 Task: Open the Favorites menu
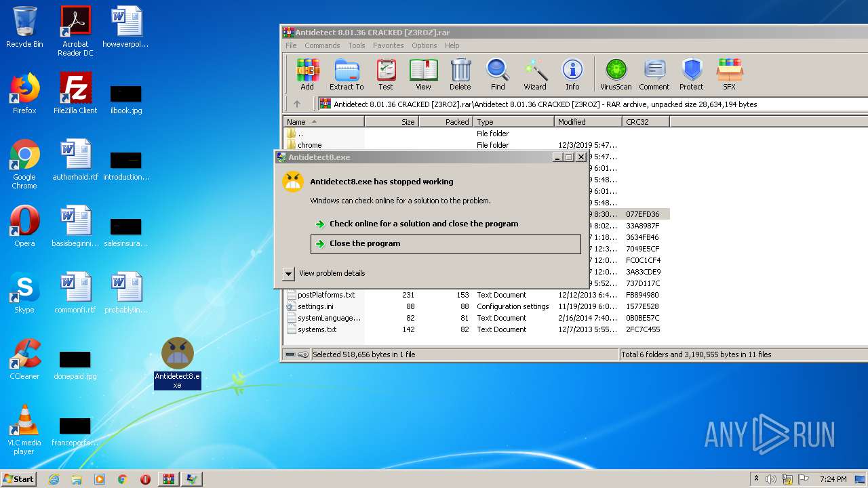click(389, 45)
